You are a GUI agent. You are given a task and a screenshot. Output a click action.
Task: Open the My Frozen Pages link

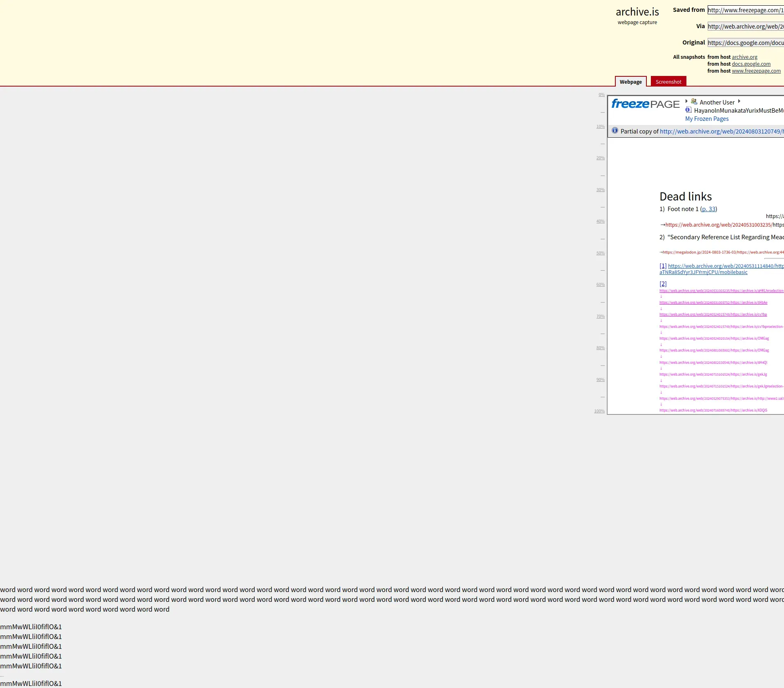706,119
